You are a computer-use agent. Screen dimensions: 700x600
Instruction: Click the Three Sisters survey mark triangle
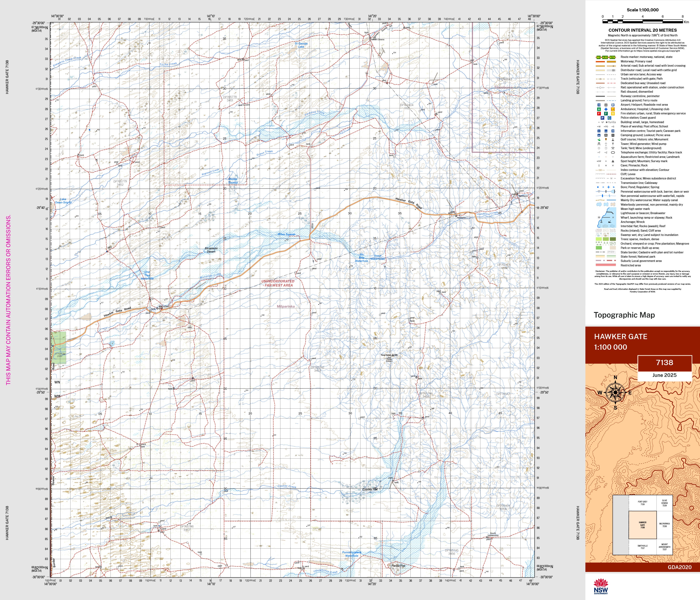point(393,355)
